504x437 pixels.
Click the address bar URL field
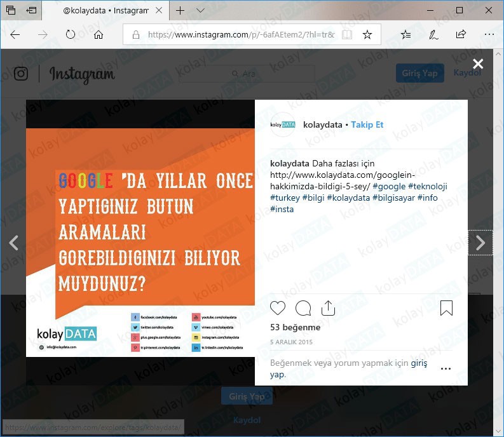241,34
